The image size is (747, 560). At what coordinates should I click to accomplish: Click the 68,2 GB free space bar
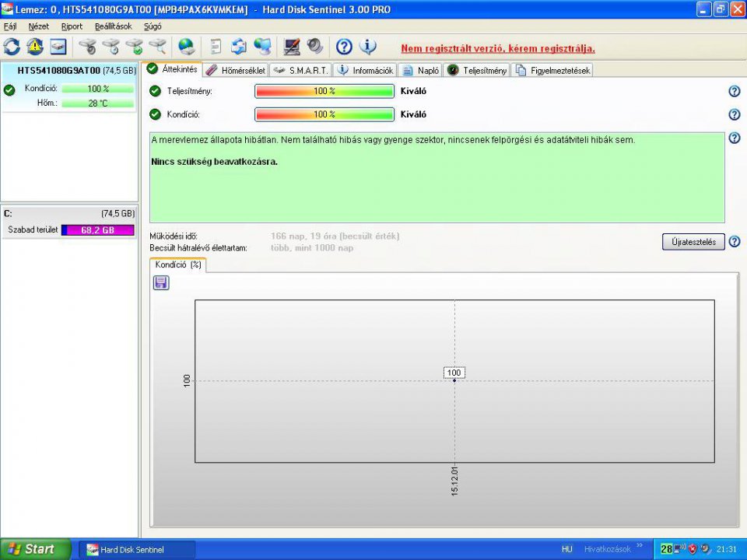(x=98, y=230)
